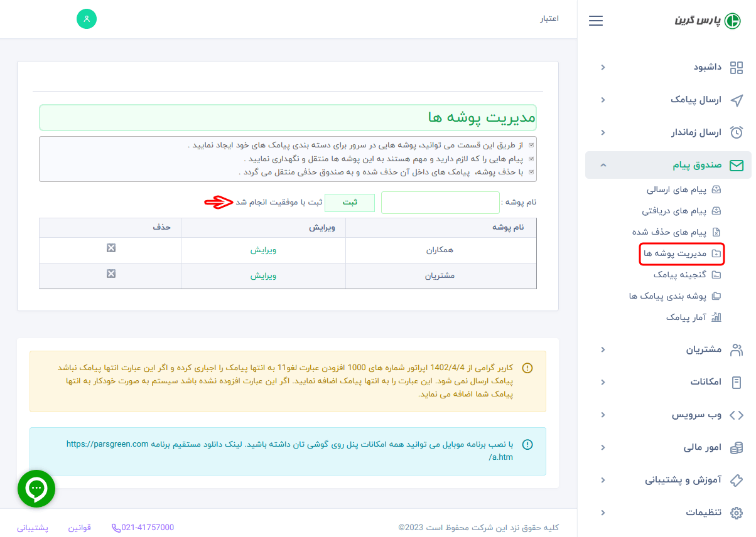The width and height of the screenshot is (756, 537).
Task: Click the hamburger menu icon to collapse sidebar
Action: [596, 21]
